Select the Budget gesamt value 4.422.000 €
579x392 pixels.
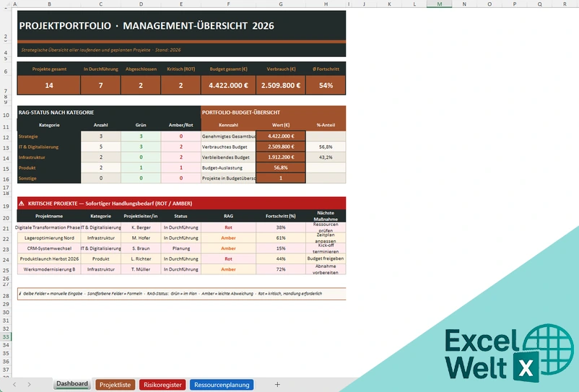[228, 85]
